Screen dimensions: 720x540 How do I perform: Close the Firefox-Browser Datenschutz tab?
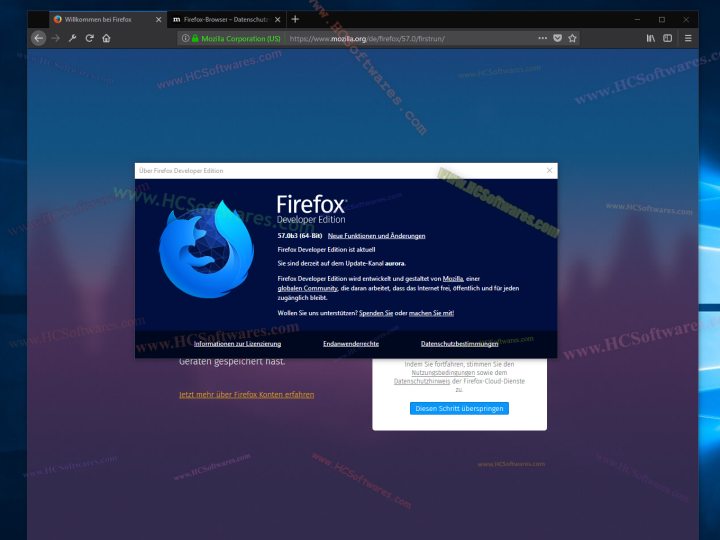(277, 20)
